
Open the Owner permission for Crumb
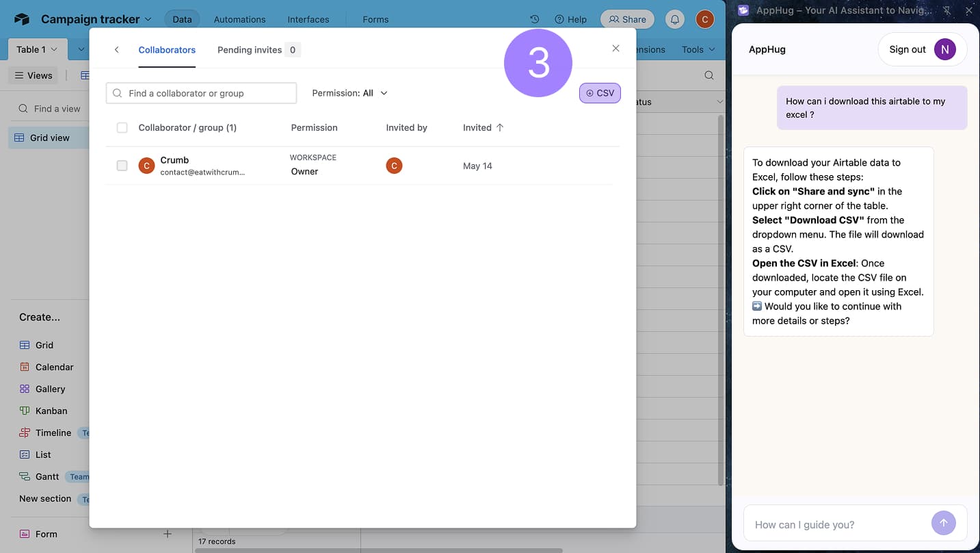tap(304, 172)
